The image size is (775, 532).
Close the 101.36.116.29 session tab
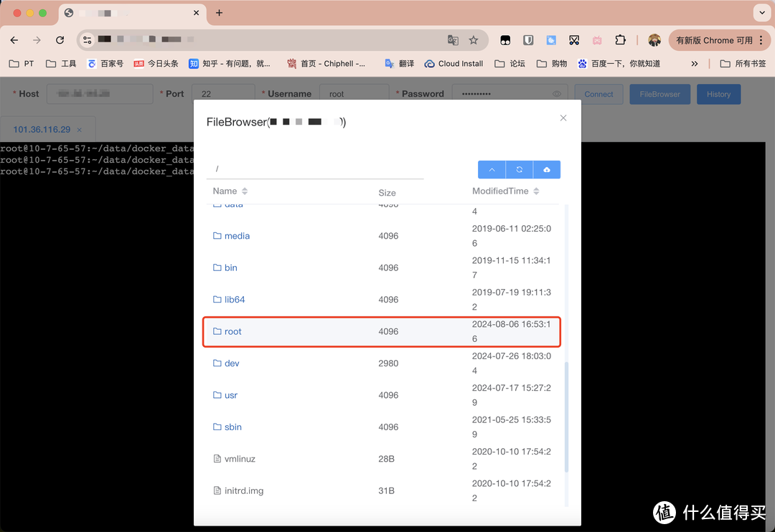[79, 130]
